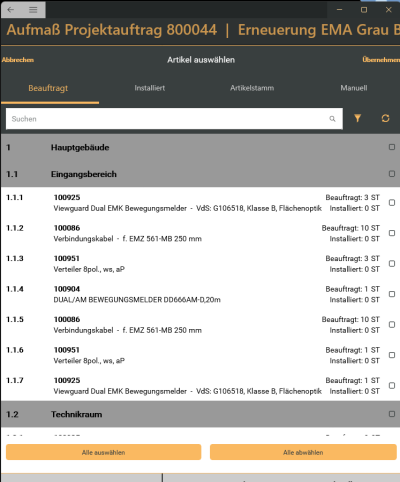Viewport: 400px width, 482px height.
Task: Click Abbrechen to cancel selection
Action: [x=18, y=60]
